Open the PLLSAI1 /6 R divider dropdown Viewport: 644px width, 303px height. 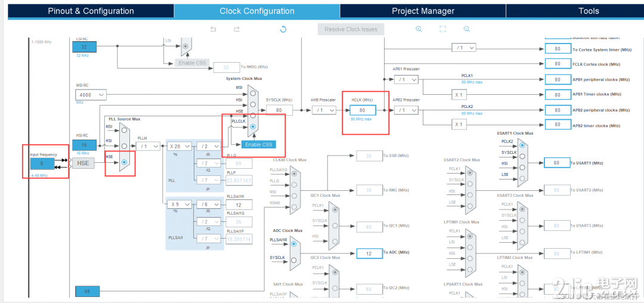click(x=209, y=204)
